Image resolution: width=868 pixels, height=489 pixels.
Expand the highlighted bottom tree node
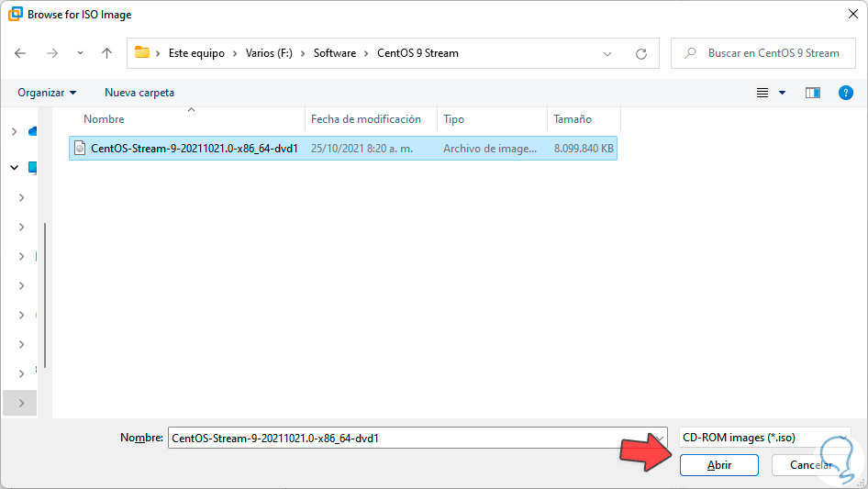tap(22, 403)
